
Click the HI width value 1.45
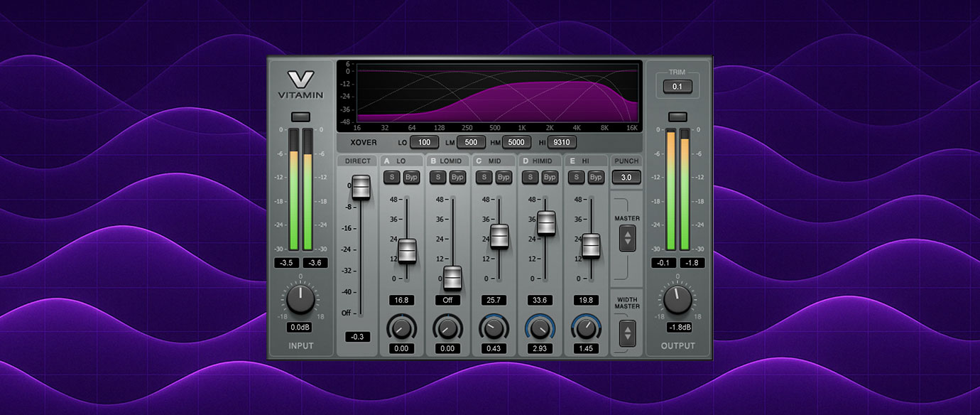pyautogui.click(x=586, y=349)
